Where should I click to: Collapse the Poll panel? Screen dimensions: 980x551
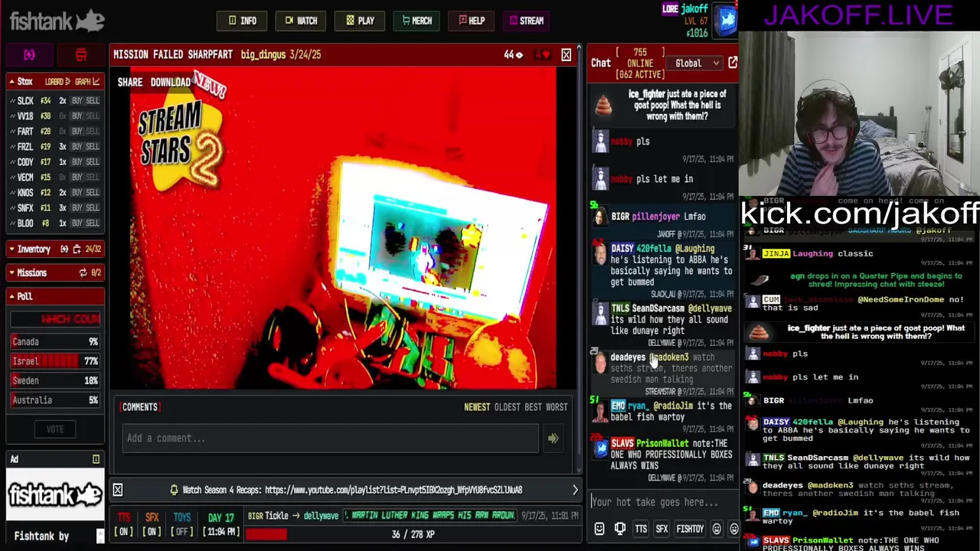tap(11, 297)
